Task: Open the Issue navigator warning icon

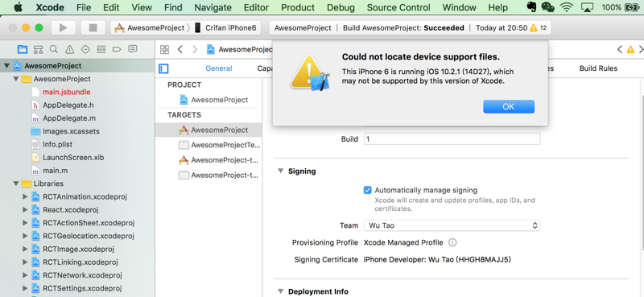Action: click(x=70, y=50)
